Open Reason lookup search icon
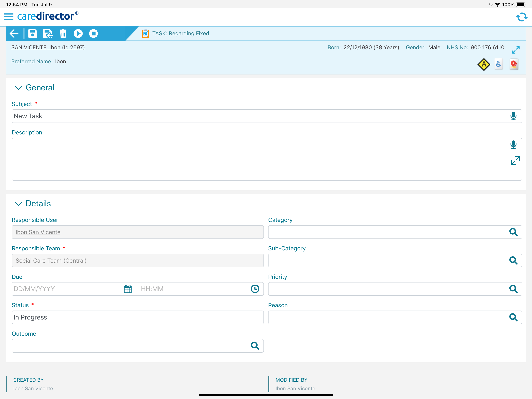 (513, 317)
